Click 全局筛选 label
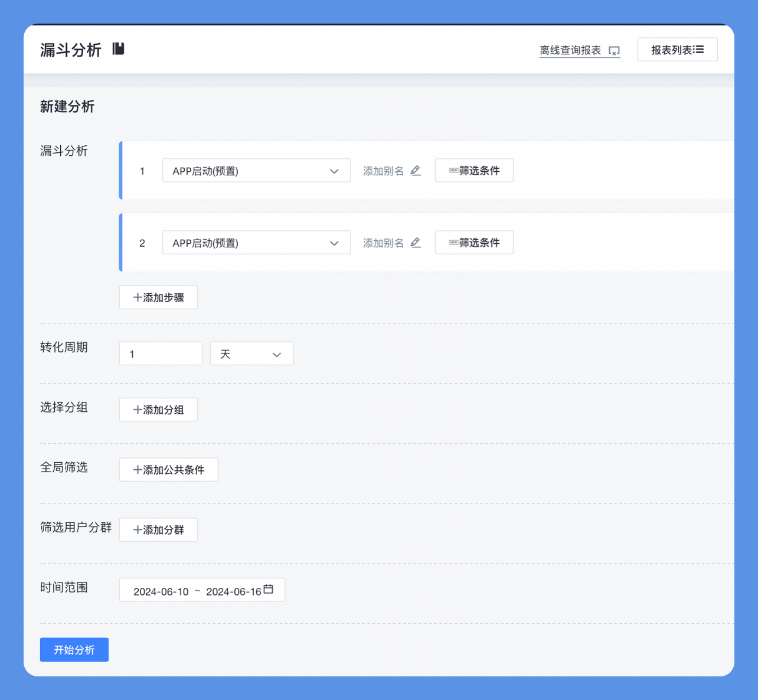758x700 pixels. [64, 467]
